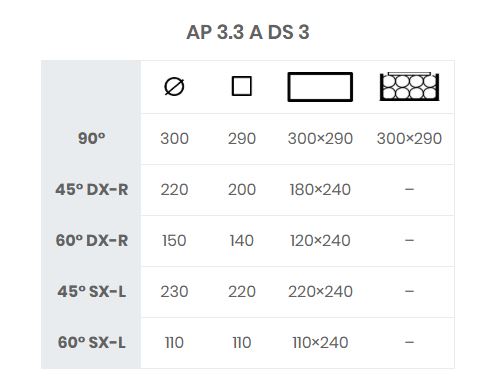Click the 60° SX-L row header
The width and height of the screenshot is (502, 383).
click(92, 343)
